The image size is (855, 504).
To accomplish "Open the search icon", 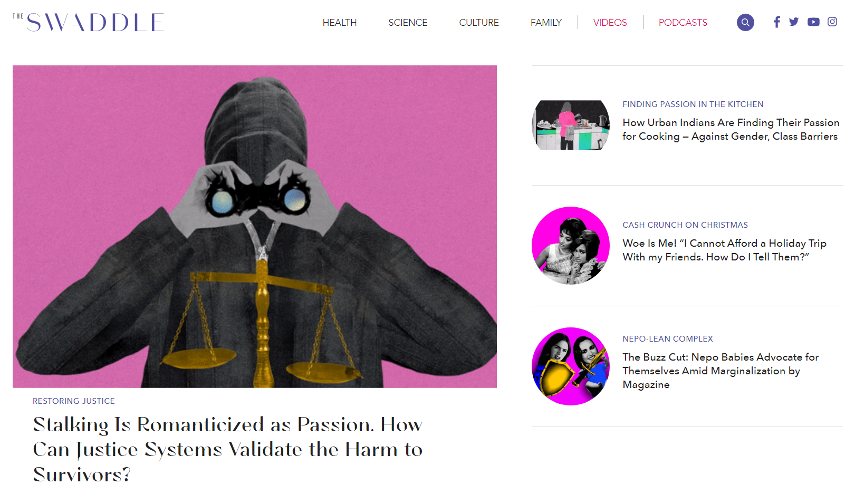I will 745,22.
